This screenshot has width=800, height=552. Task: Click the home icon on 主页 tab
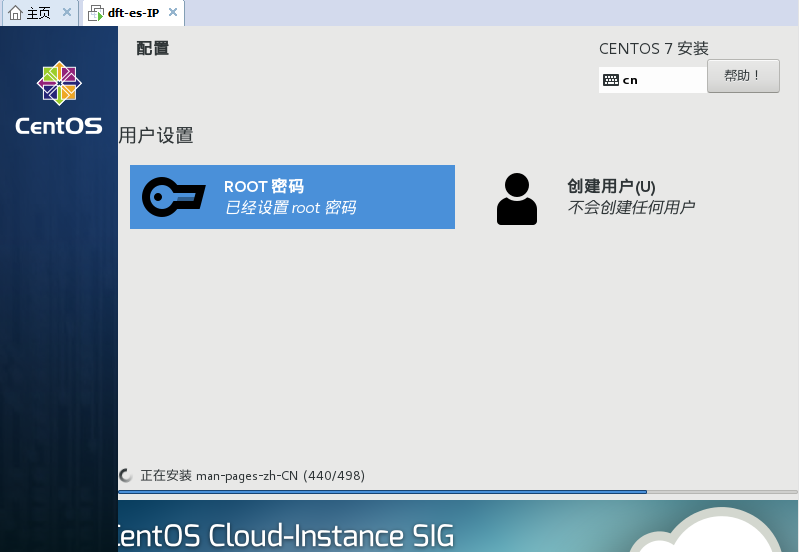tap(16, 13)
